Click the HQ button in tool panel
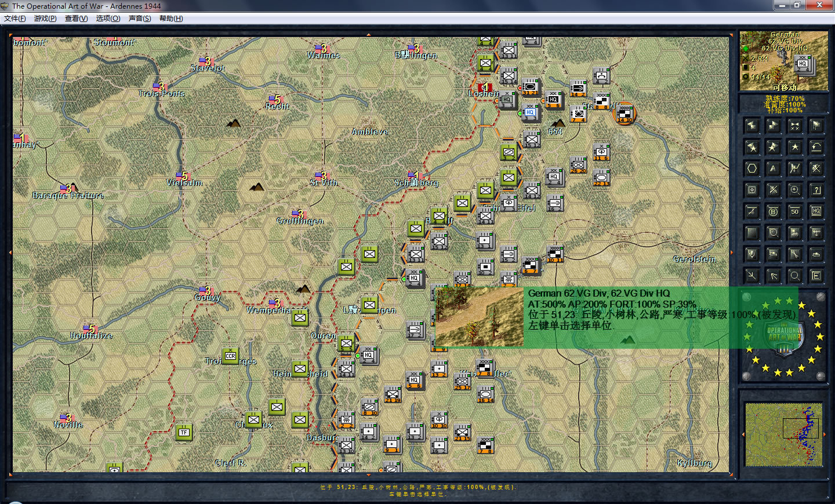 pos(816,211)
